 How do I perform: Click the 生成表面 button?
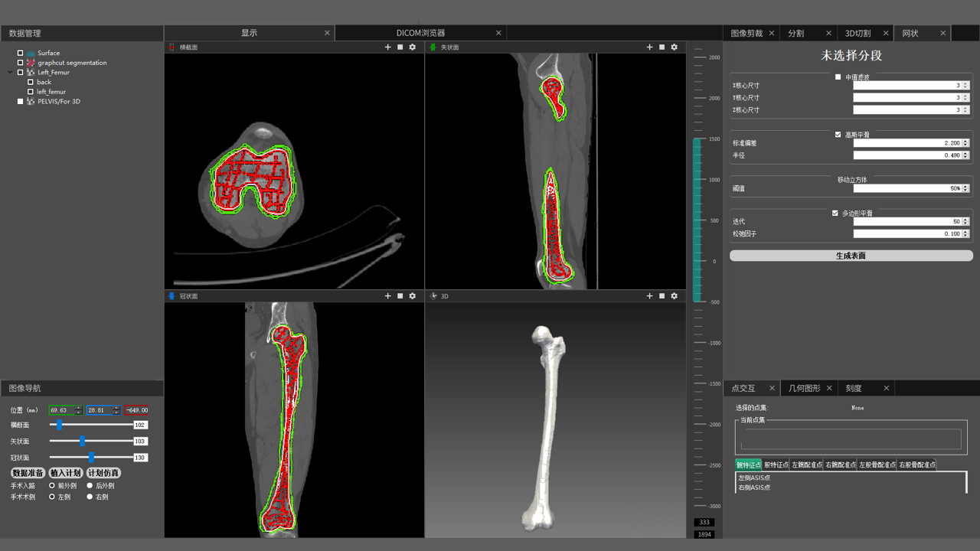(x=851, y=256)
